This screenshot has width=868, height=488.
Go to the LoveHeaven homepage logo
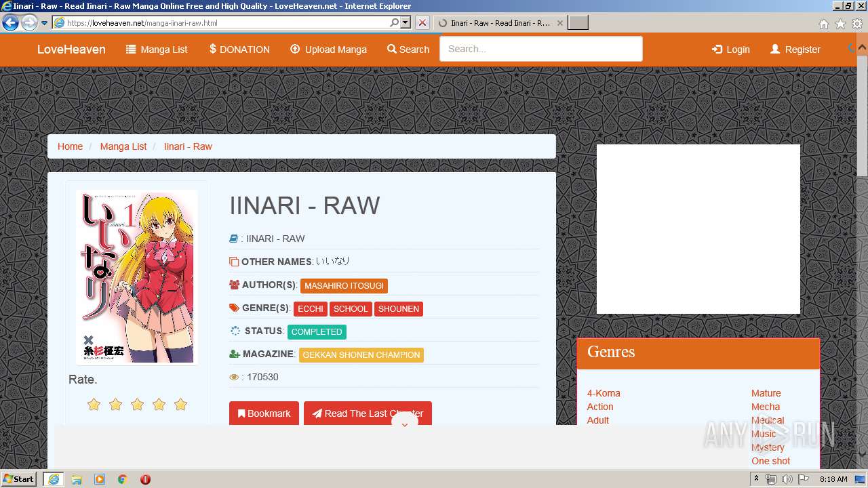point(71,49)
